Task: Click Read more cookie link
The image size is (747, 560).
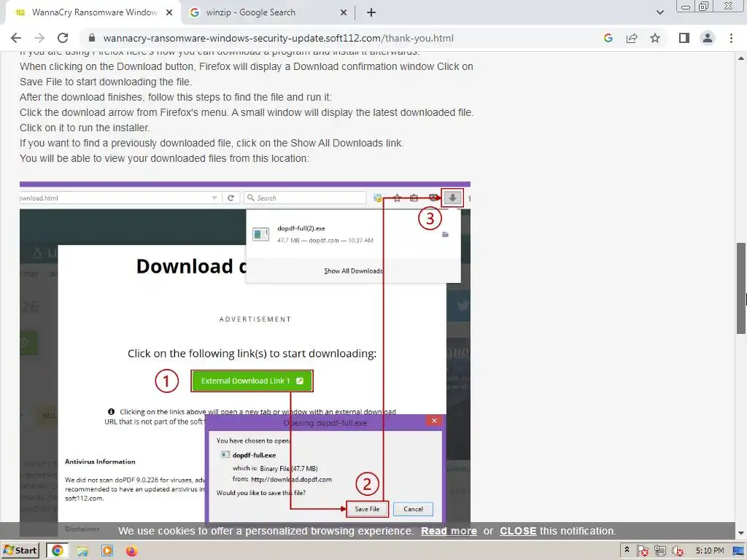Action: point(449,531)
